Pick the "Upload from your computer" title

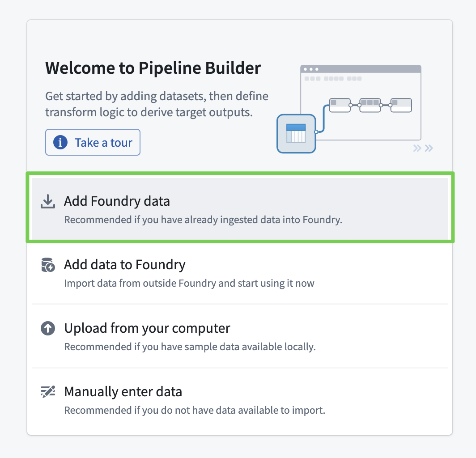pyautogui.click(x=147, y=328)
